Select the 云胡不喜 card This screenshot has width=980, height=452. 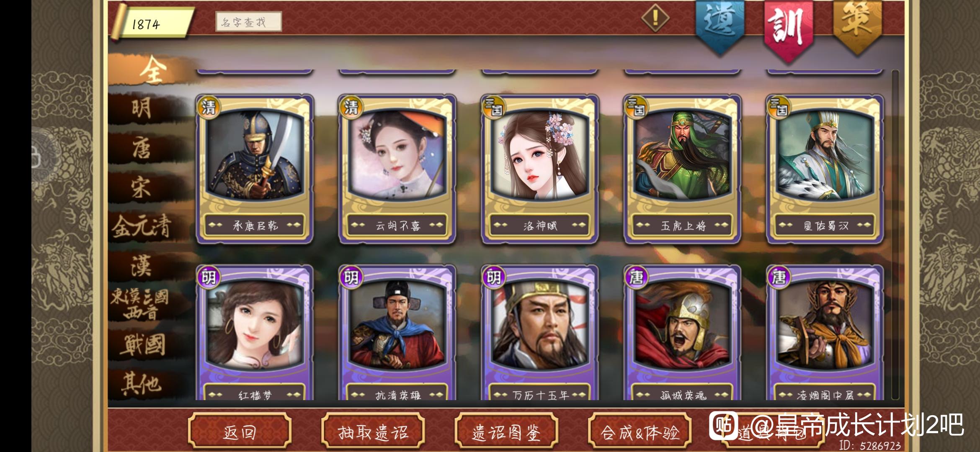point(397,169)
